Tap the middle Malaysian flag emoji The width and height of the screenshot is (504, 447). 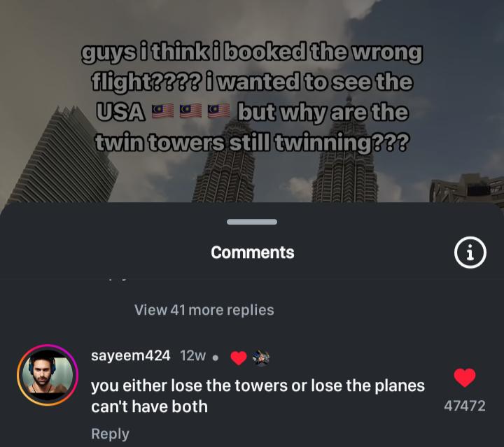tap(190, 111)
